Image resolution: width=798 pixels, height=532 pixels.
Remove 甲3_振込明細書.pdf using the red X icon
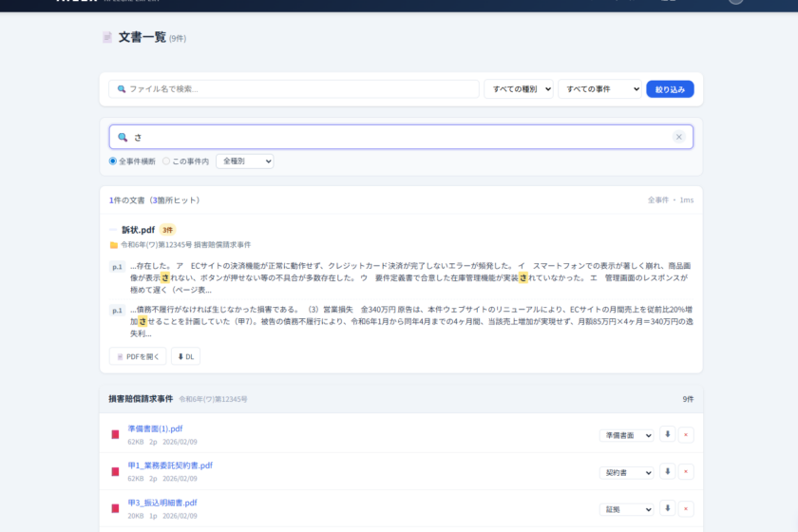point(686,508)
